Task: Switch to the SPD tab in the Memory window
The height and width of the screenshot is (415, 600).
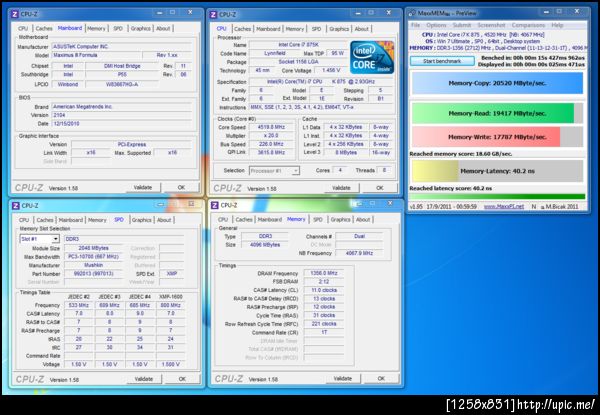Action: pyautogui.click(x=318, y=220)
